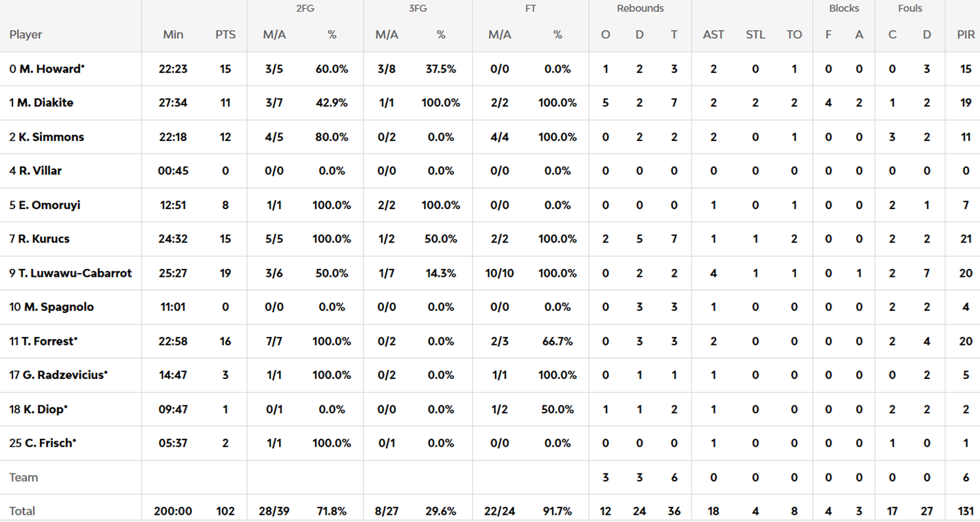Select K. Simmons in the player list
The image size is (980, 522).
[x=51, y=137]
